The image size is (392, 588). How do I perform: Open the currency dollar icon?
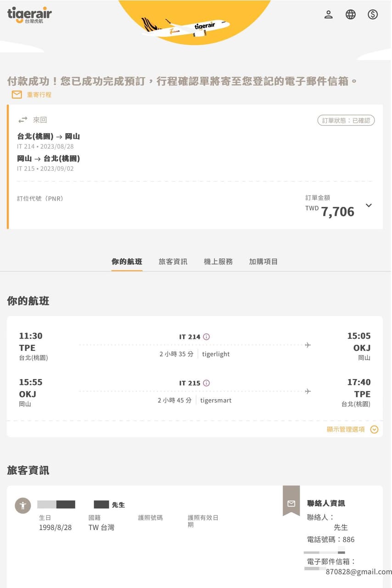(373, 15)
